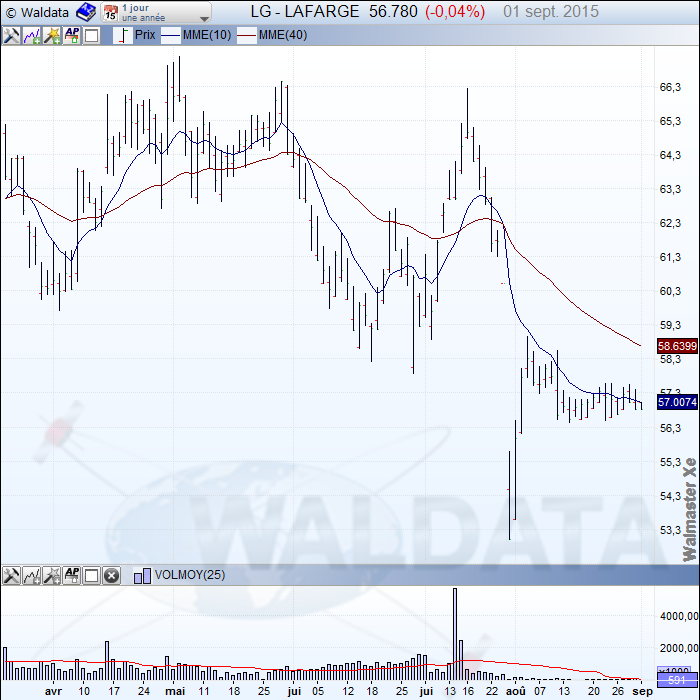The image size is (700, 700).
Task: Click the © Waldata label
Action: (x=38, y=12)
